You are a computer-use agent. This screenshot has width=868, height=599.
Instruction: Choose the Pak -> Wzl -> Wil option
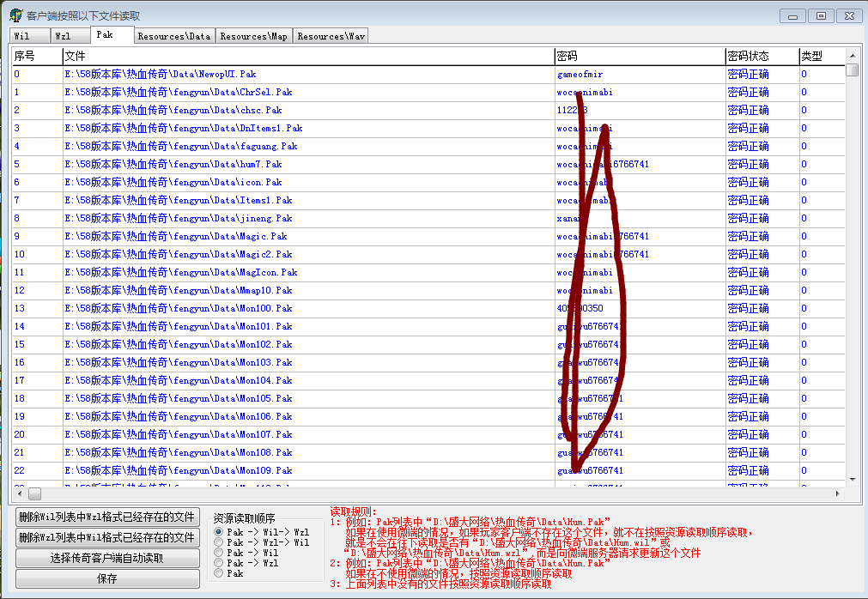219,542
